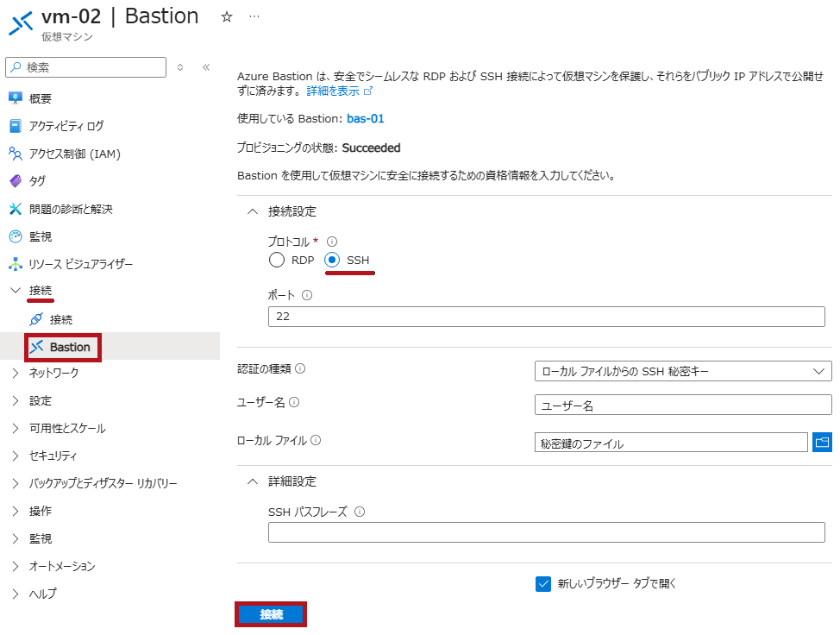The image size is (840, 635).
Task: Click the info icon next to ポート
Action: point(307,295)
